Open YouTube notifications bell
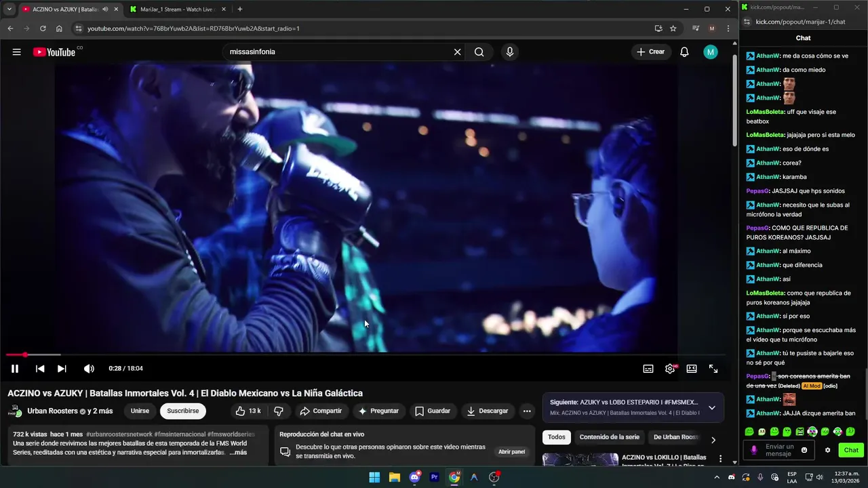 tap(684, 52)
